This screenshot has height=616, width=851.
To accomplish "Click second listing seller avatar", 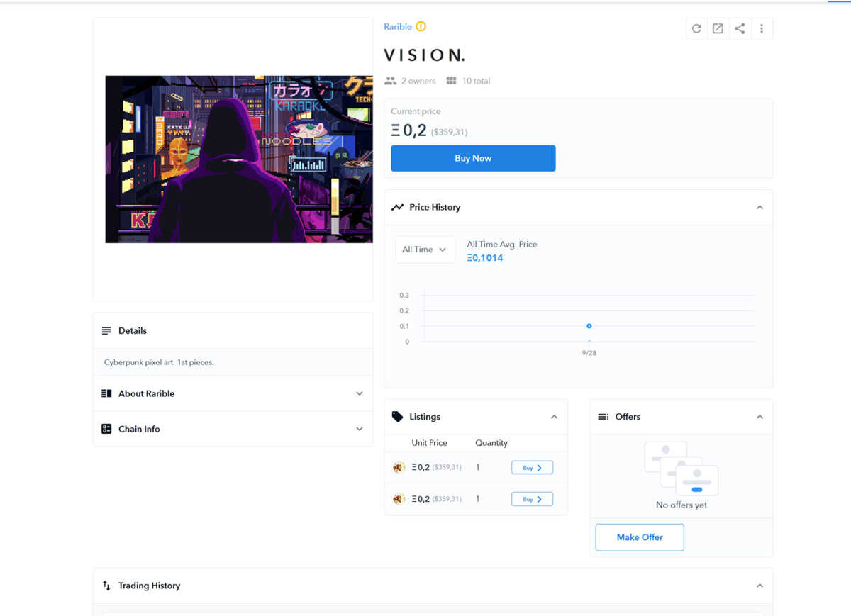I will pyautogui.click(x=399, y=499).
